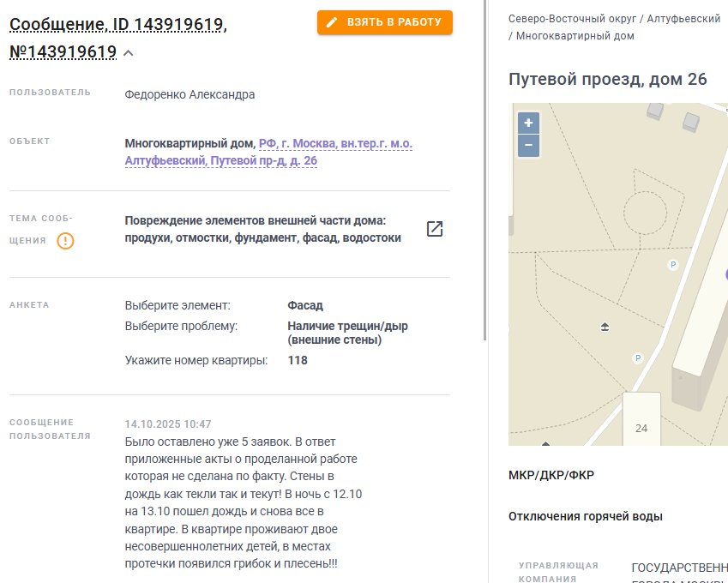Click the 'МКР/ДКР/ФКР' section label
Image resolution: width=728 pixels, height=583 pixels.
pos(551,475)
